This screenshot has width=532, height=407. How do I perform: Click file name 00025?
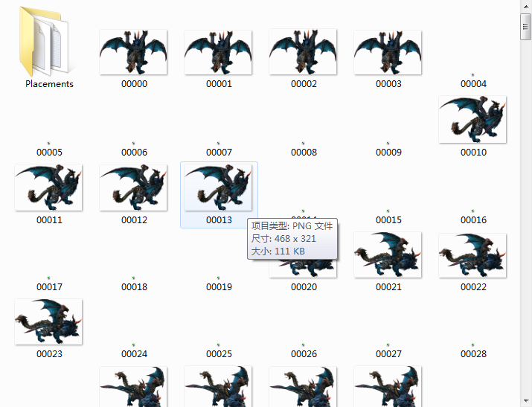(x=219, y=353)
